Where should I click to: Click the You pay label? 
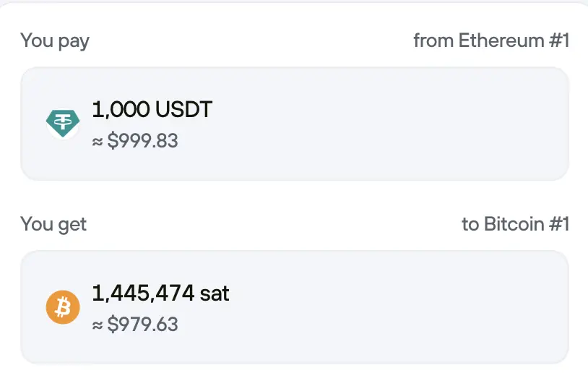point(55,40)
